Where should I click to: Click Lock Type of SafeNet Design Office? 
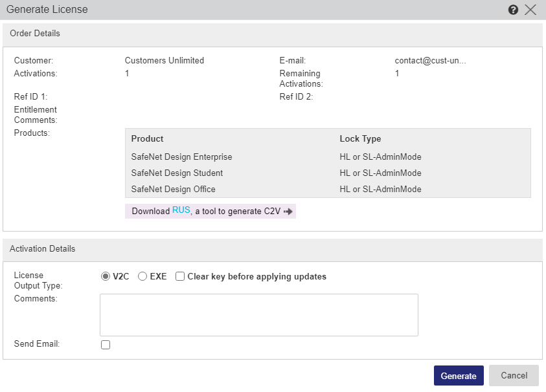(380, 190)
